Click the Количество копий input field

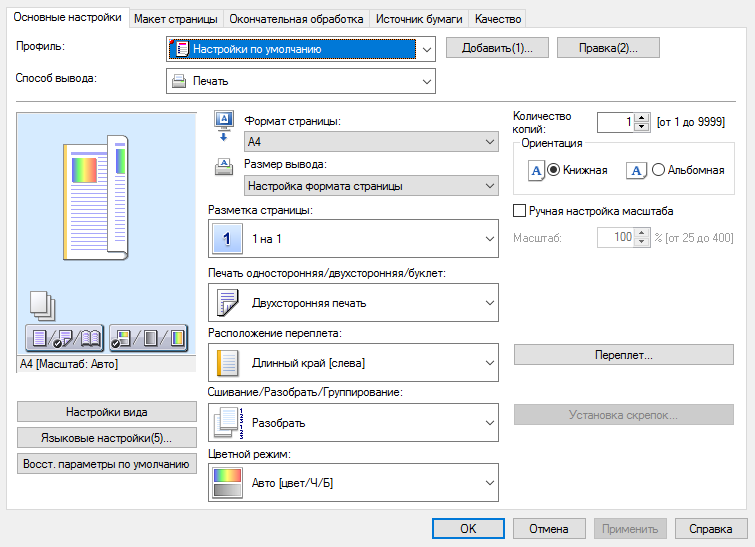click(x=616, y=122)
